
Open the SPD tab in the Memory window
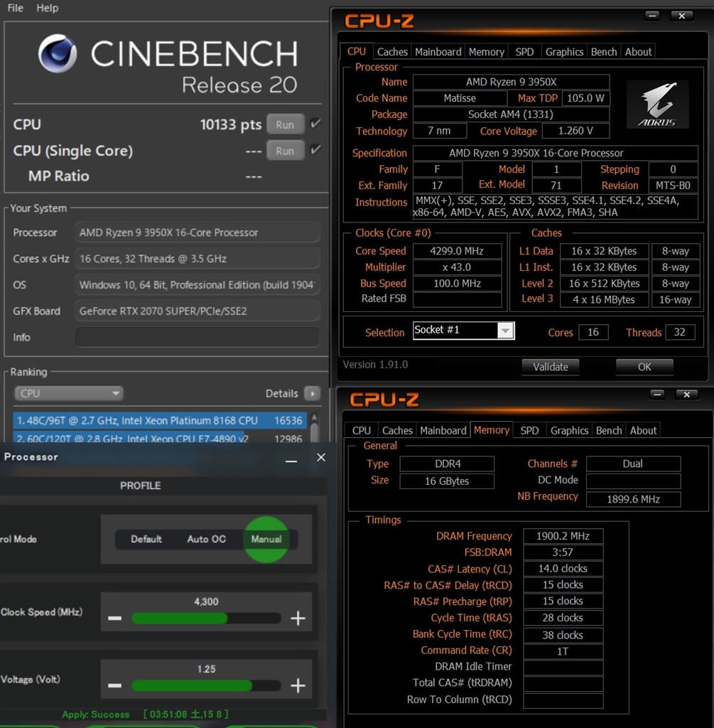[x=529, y=430]
